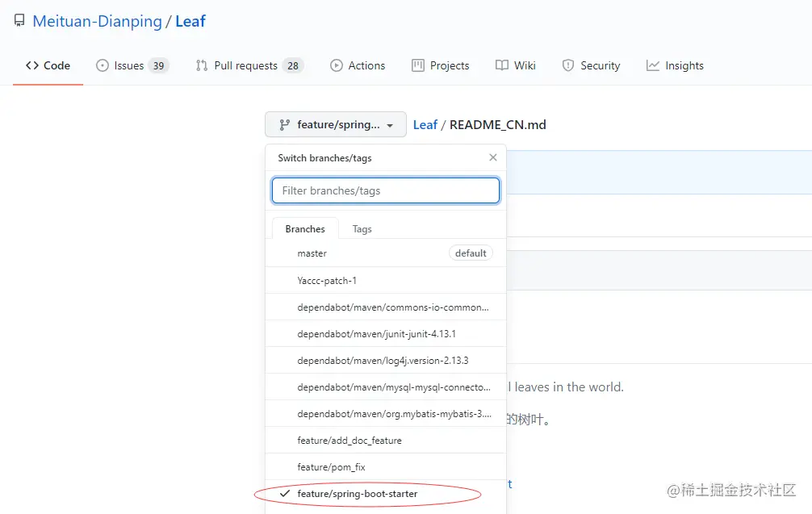Screen dimensions: 812x514
Task: Click the repository book icon beside Meituan-Dianping
Action: pyautogui.click(x=19, y=21)
